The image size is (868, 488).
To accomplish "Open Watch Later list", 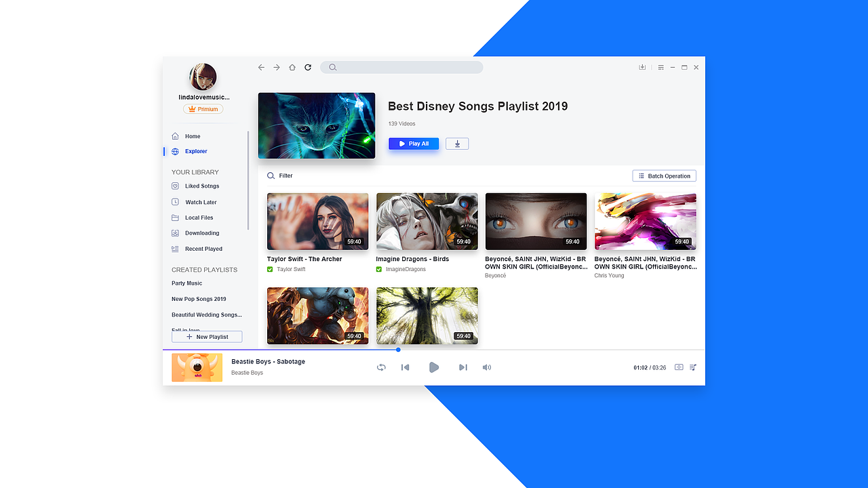I will 194,202.
